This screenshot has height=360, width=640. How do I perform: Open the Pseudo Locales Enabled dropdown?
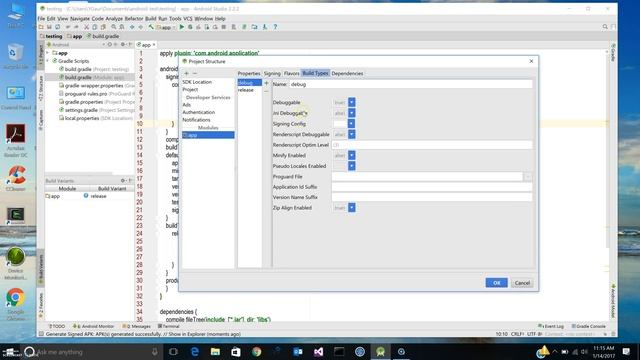pos(351,166)
